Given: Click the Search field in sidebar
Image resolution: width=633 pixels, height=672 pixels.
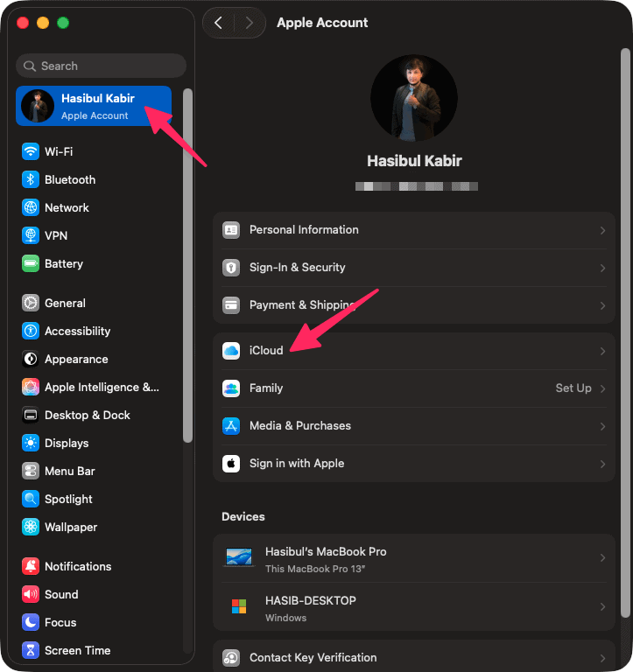Looking at the screenshot, I should pos(102,66).
